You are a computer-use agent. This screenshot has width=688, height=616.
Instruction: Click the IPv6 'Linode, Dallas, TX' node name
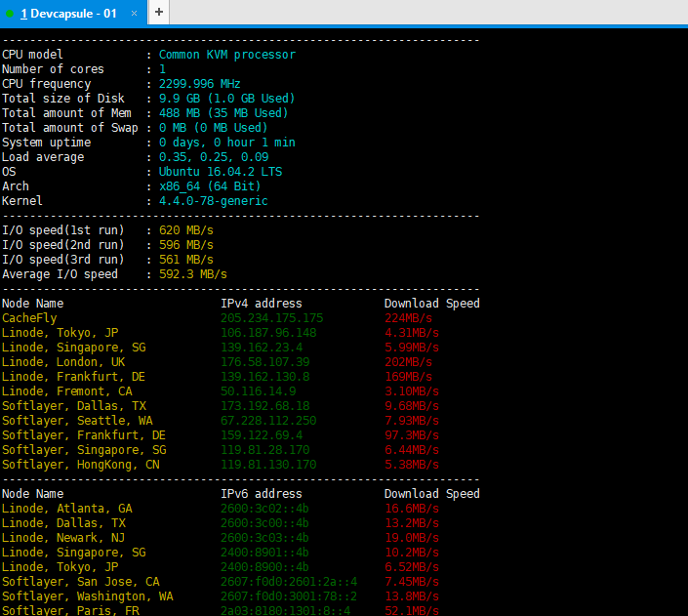pos(63,523)
